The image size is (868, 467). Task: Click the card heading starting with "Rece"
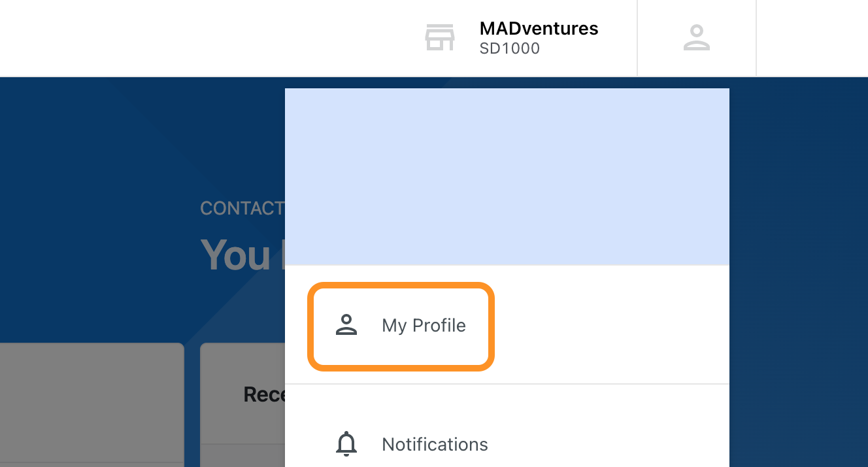[x=264, y=394]
